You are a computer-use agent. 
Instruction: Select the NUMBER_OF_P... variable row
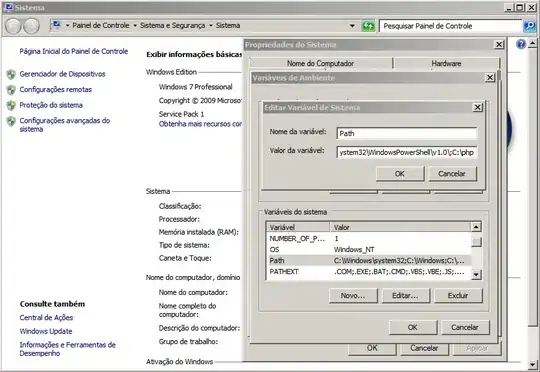click(x=368, y=238)
